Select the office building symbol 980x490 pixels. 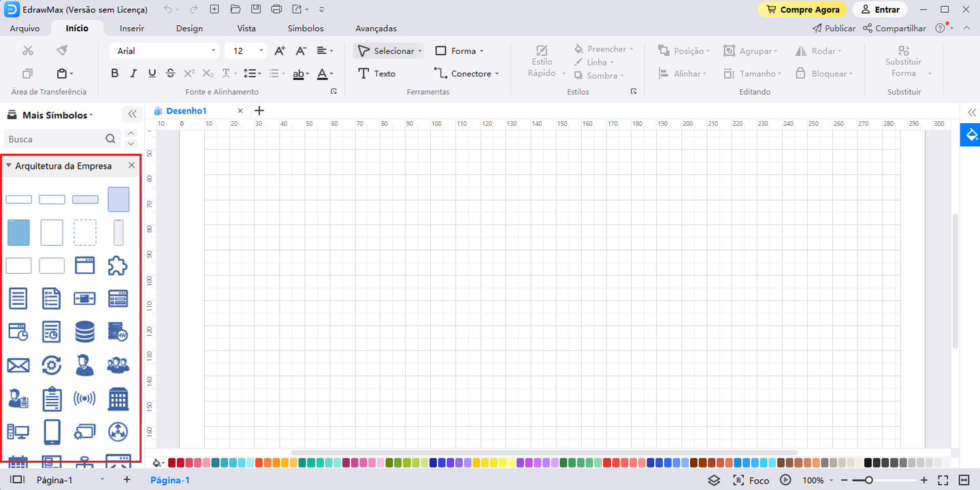pyautogui.click(x=118, y=399)
